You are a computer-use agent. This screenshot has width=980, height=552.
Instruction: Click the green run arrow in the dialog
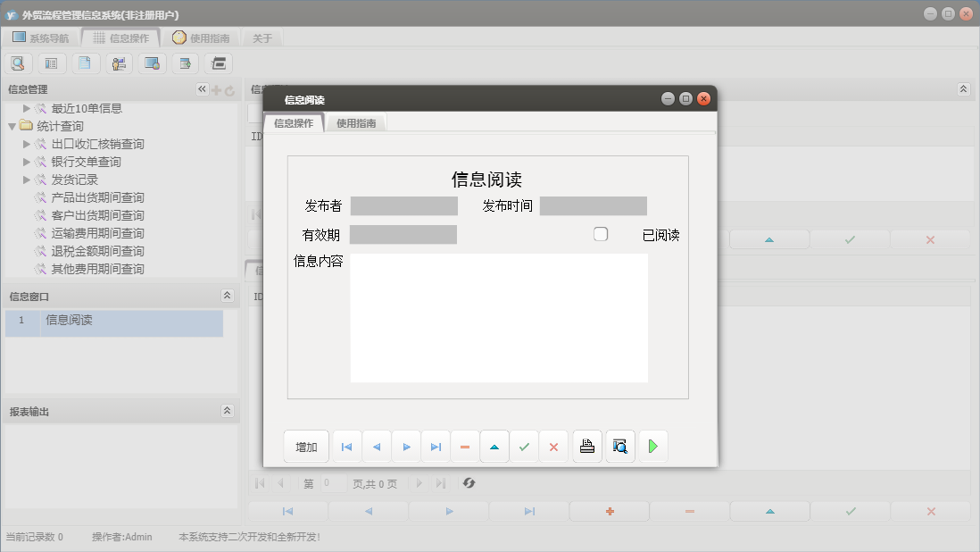(x=652, y=446)
